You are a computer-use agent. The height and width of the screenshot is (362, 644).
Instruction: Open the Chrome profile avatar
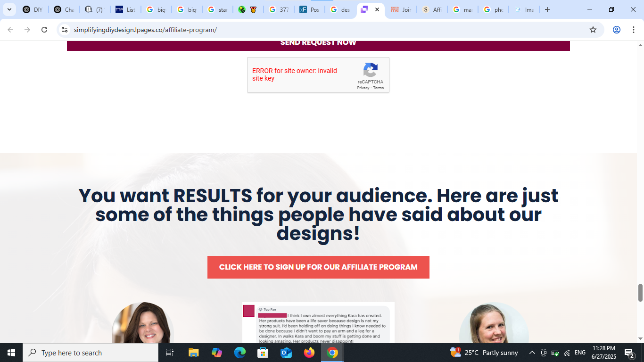(617, 30)
